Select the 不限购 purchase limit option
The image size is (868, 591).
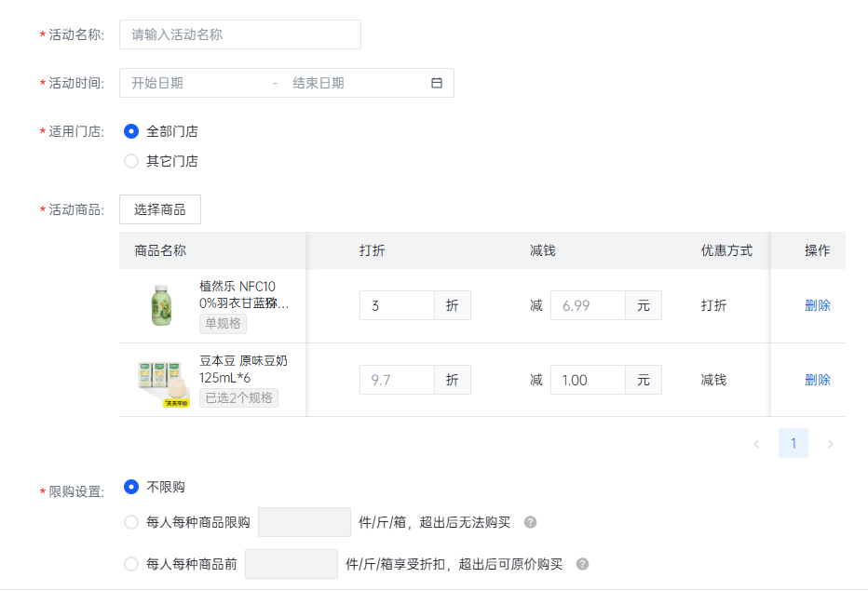click(131, 487)
